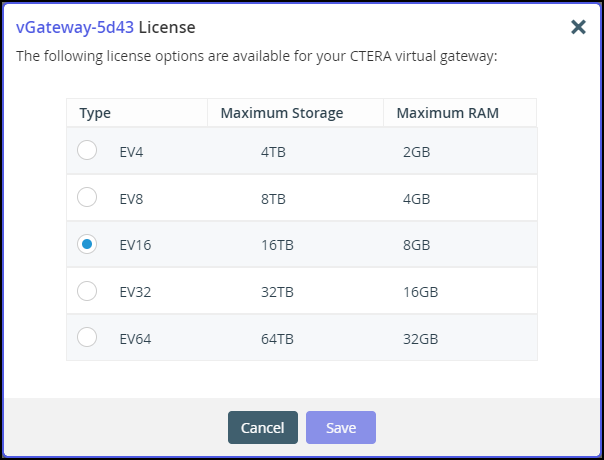Choose the EV32 license radio button
This screenshot has width=604, height=460.
pos(87,291)
